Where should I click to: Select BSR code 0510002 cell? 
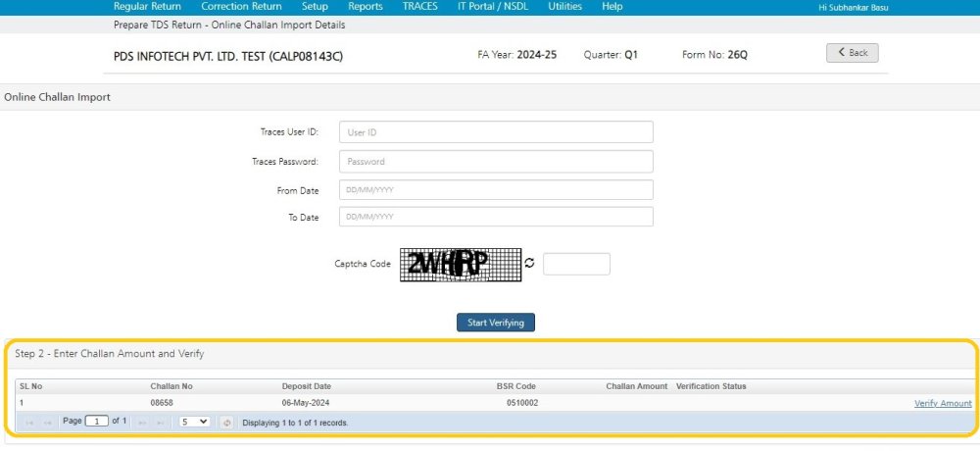coord(522,404)
